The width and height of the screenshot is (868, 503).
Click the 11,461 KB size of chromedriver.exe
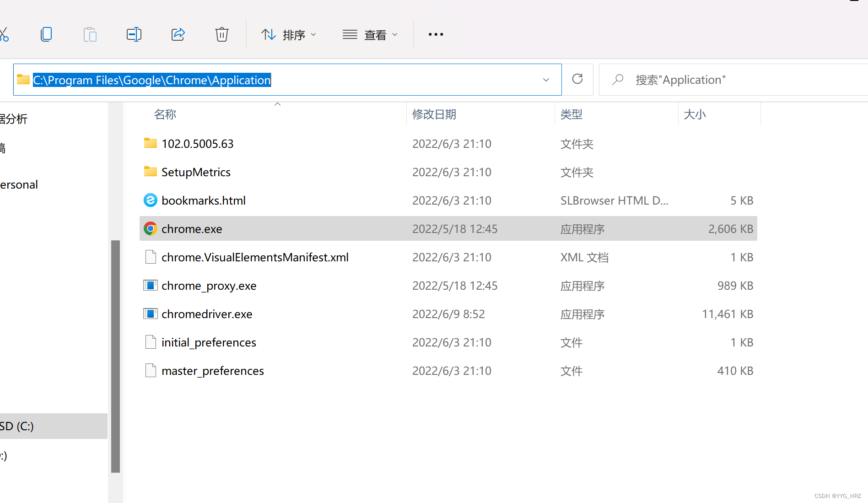click(x=728, y=314)
